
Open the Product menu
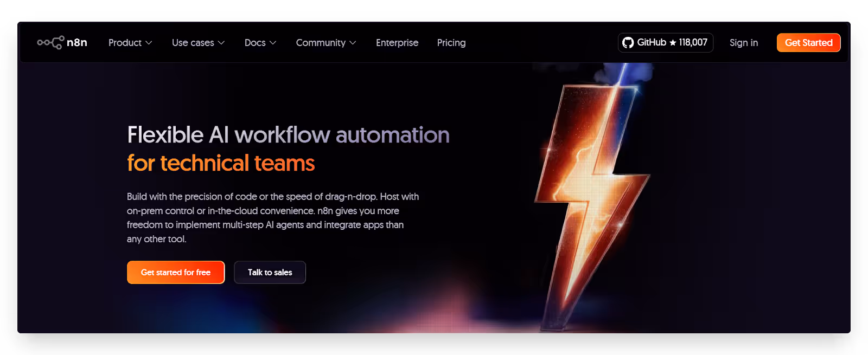(130, 43)
